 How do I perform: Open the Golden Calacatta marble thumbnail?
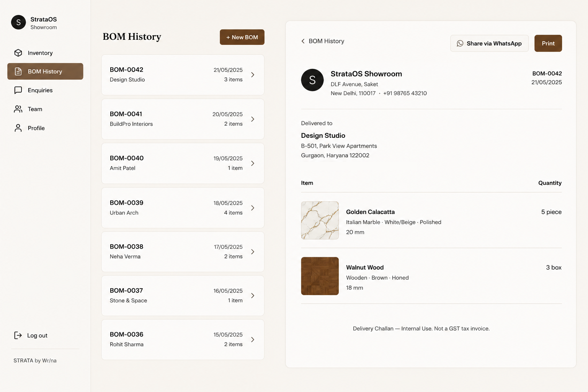click(320, 220)
